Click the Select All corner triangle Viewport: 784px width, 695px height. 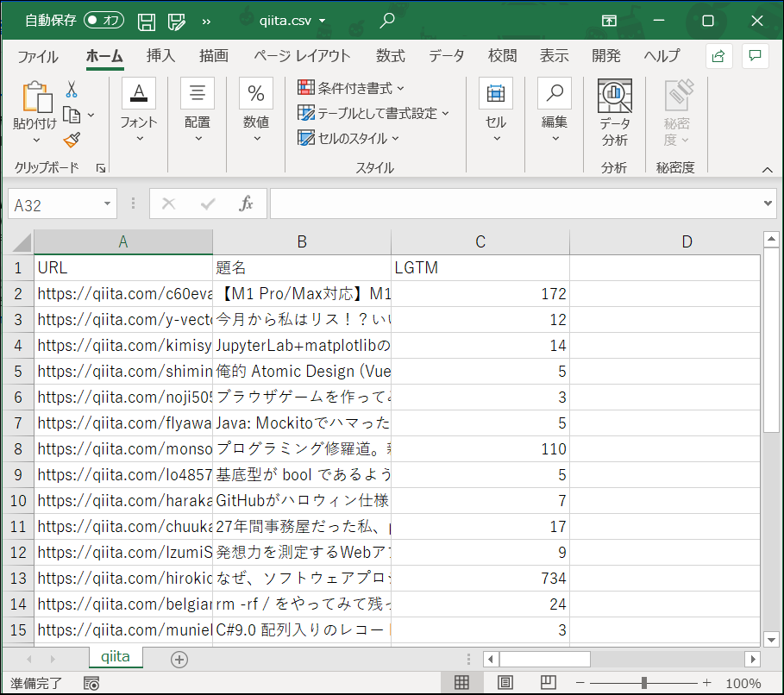click(x=22, y=242)
